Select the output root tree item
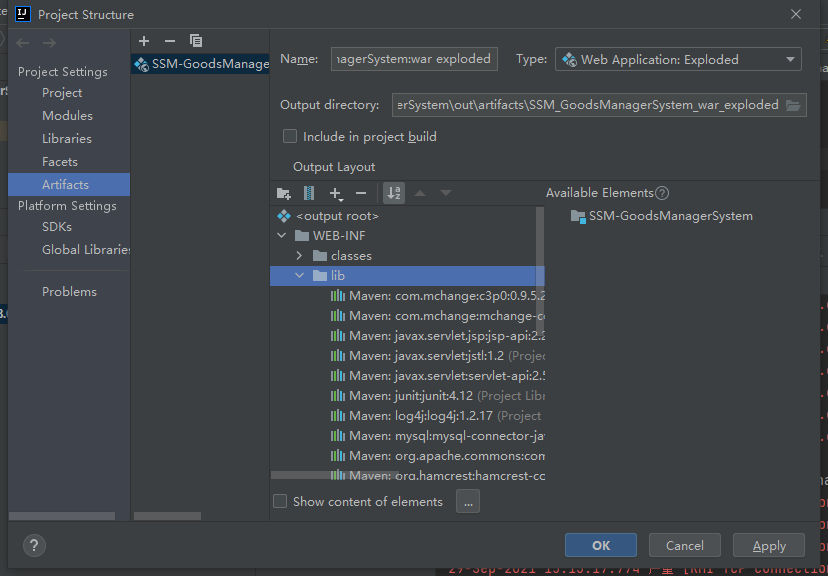Screen dimensions: 828x576 (407, 216)
